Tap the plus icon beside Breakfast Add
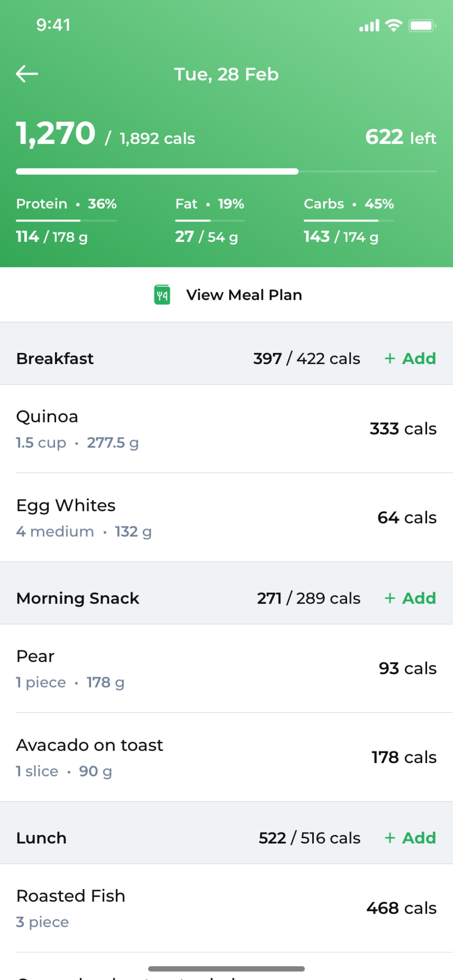This screenshot has width=453, height=980. click(390, 358)
